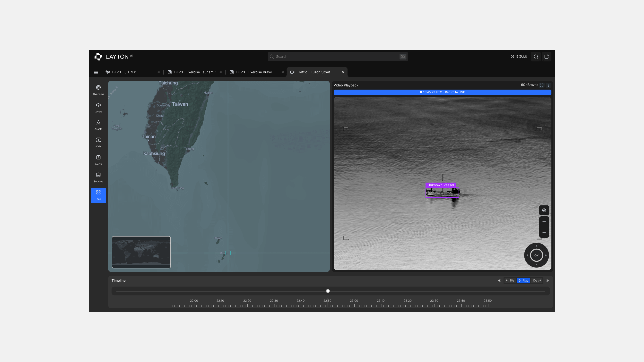The height and width of the screenshot is (362, 644).
Task: Click the 60 (Bravo) label
Action: click(529, 85)
